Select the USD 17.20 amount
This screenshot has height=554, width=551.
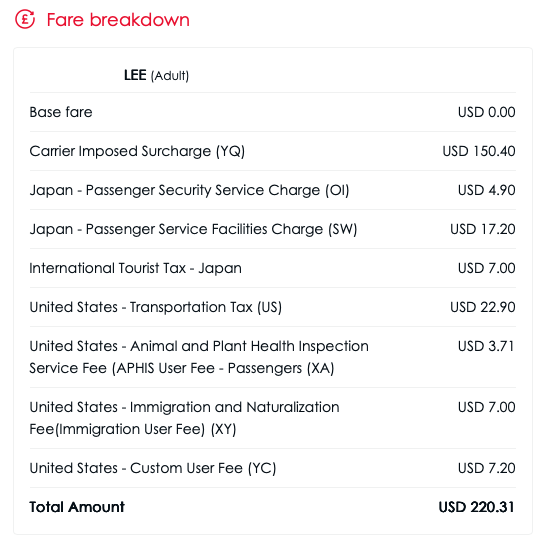[482, 229]
